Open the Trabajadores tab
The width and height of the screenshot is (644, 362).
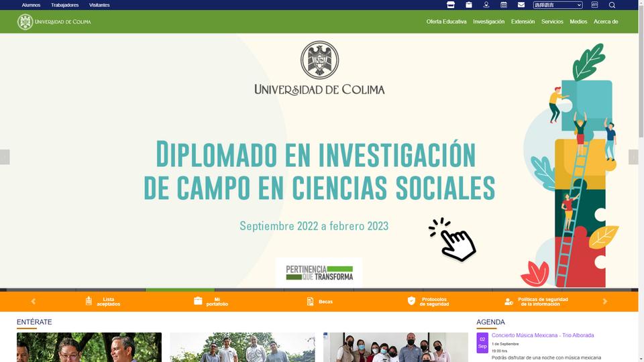65,5
